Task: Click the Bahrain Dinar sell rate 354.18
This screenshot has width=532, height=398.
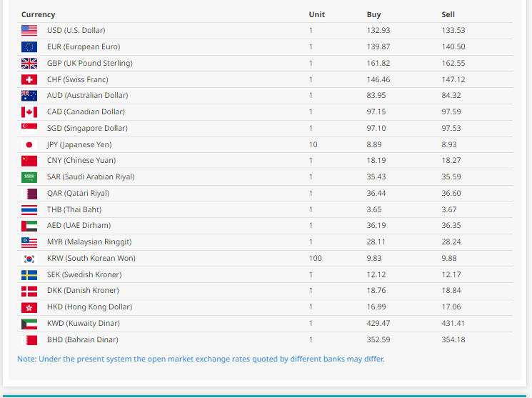Action: click(453, 340)
